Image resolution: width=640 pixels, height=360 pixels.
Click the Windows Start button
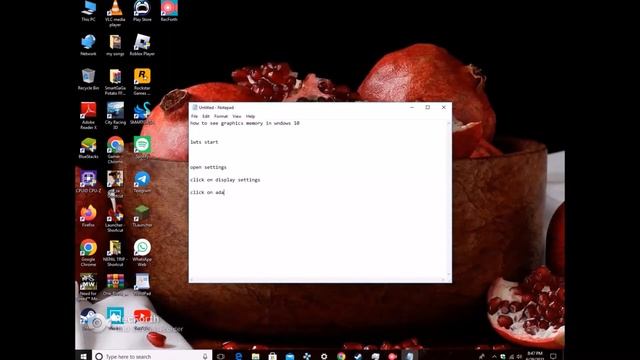pyautogui.click(x=84, y=356)
